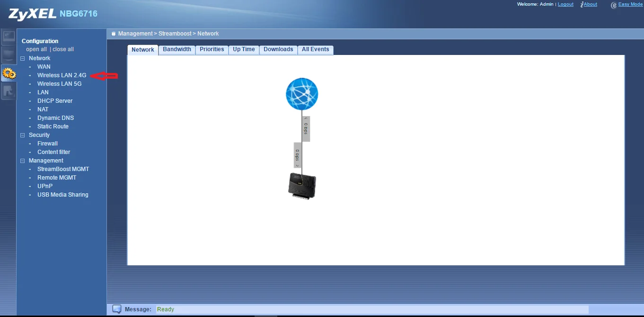Image resolution: width=644 pixels, height=317 pixels.
Task: Switch to the Bandwidth tab
Action: [177, 49]
